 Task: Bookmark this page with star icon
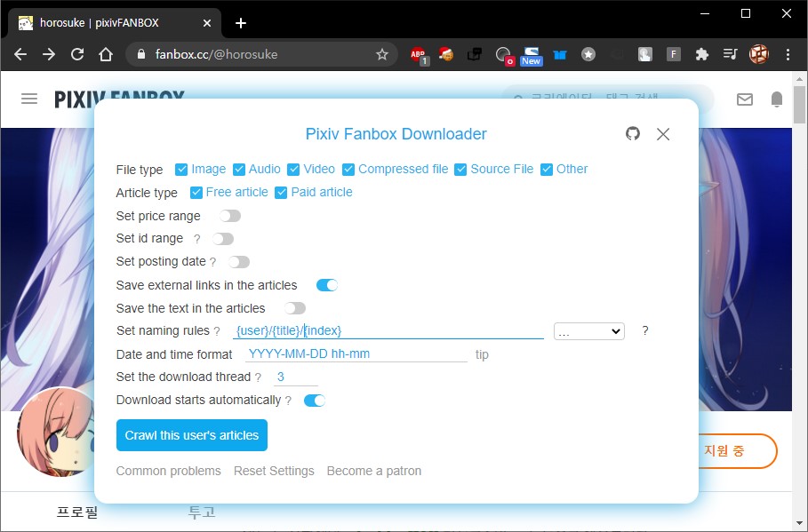pyautogui.click(x=382, y=54)
